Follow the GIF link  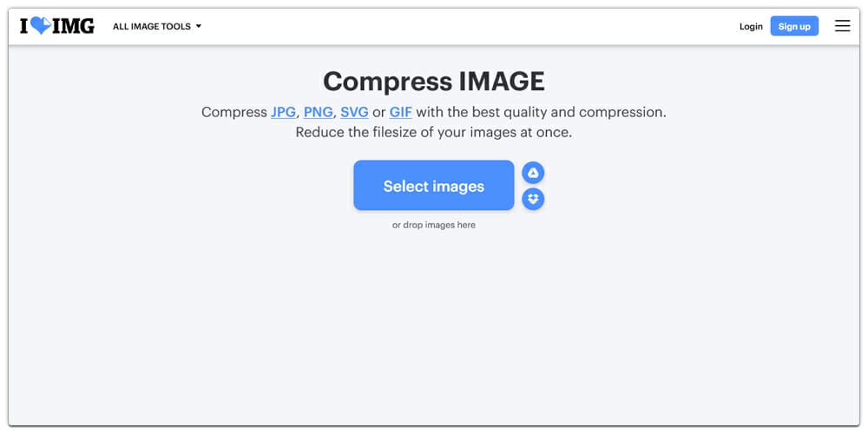(400, 112)
